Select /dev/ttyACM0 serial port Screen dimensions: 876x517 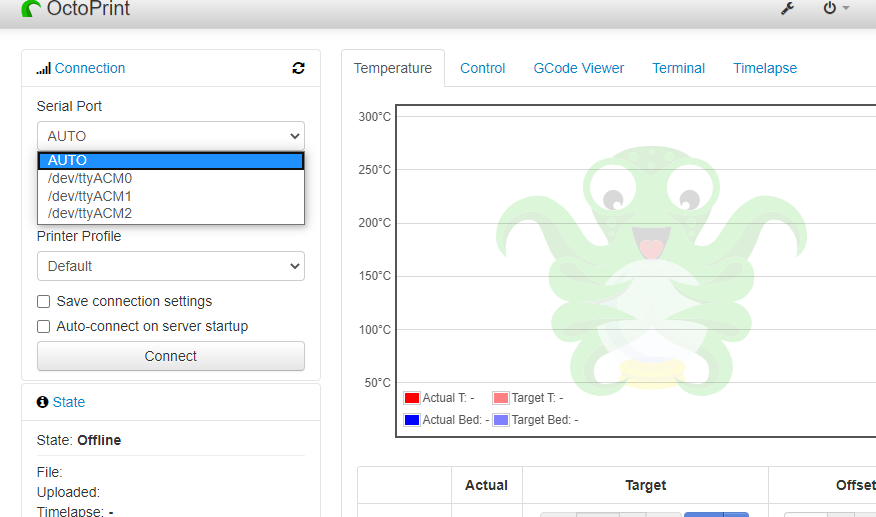click(x=171, y=178)
